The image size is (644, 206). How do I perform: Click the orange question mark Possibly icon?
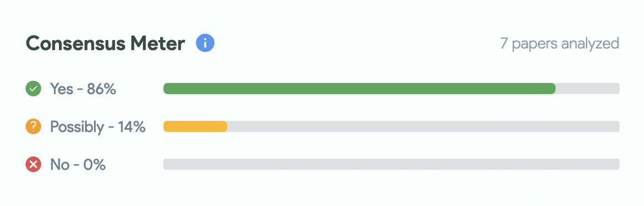click(x=33, y=126)
